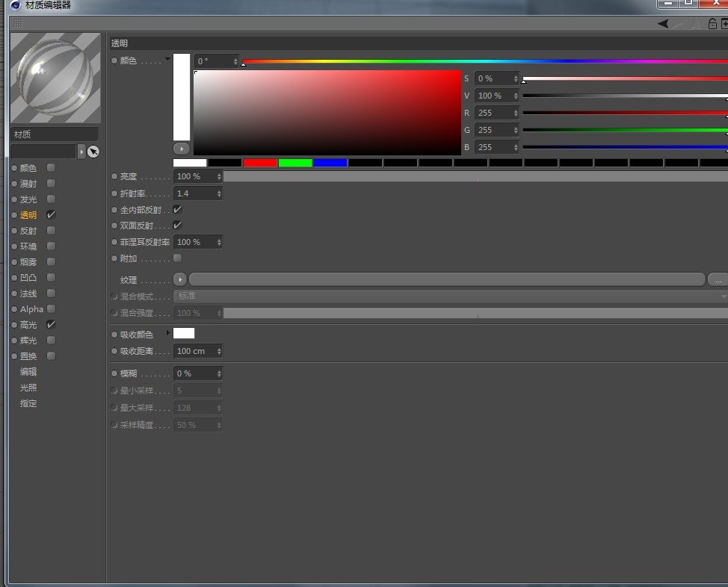
Task: Open the 指定 section
Action: [28, 403]
